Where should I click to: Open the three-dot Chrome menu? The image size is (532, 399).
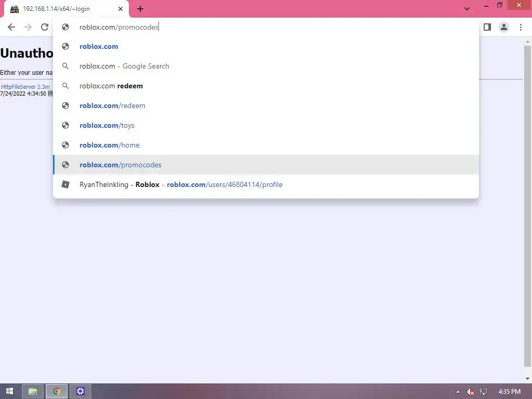tap(521, 27)
